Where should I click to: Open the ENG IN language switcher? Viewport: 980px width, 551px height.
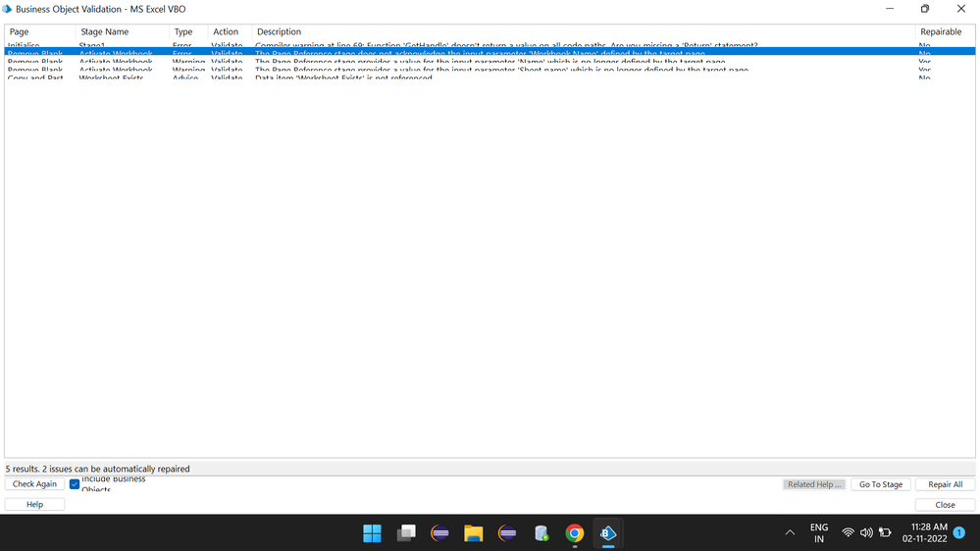pyautogui.click(x=819, y=533)
